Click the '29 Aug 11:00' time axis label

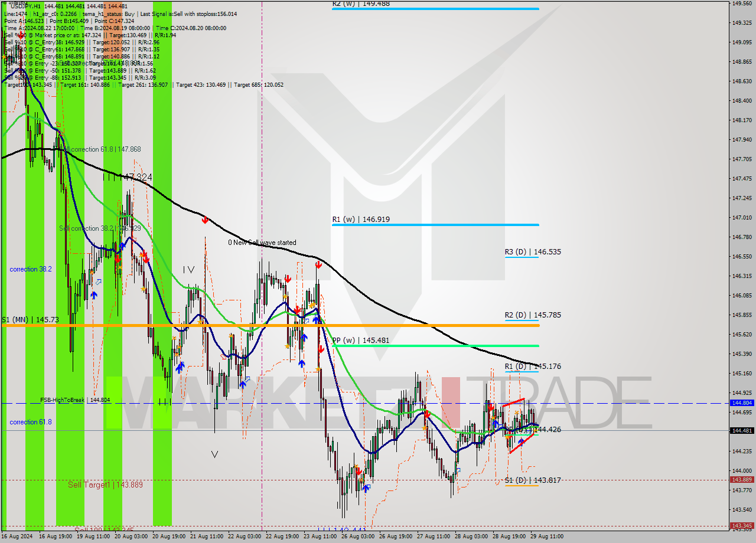pos(546,537)
